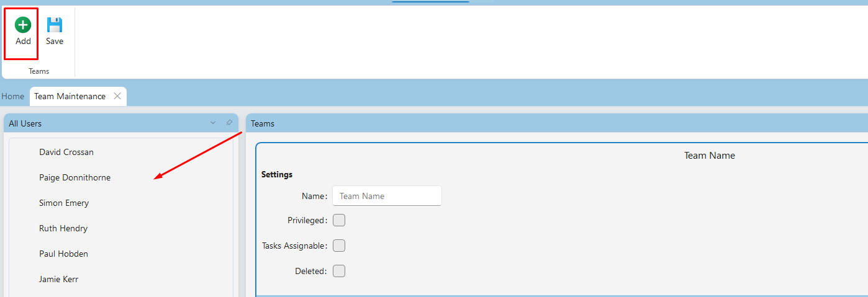
Task: Switch to the Home tab
Action: 13,96
